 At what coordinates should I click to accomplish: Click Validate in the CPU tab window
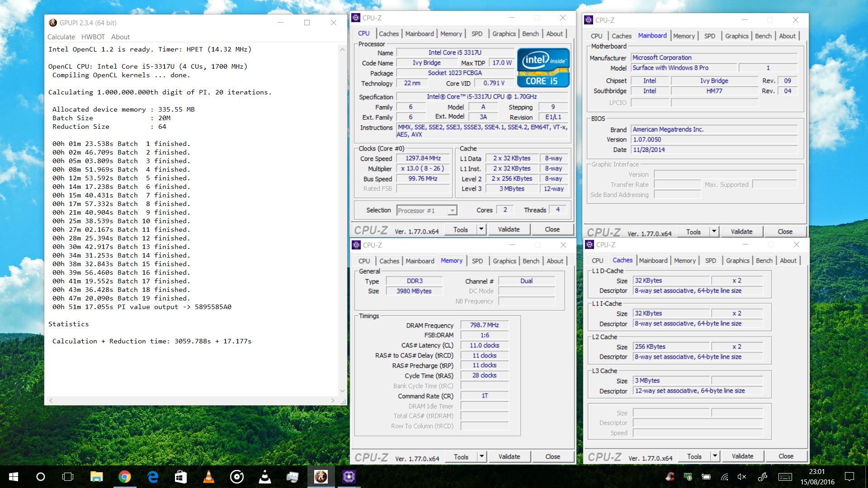coord(509,229)
